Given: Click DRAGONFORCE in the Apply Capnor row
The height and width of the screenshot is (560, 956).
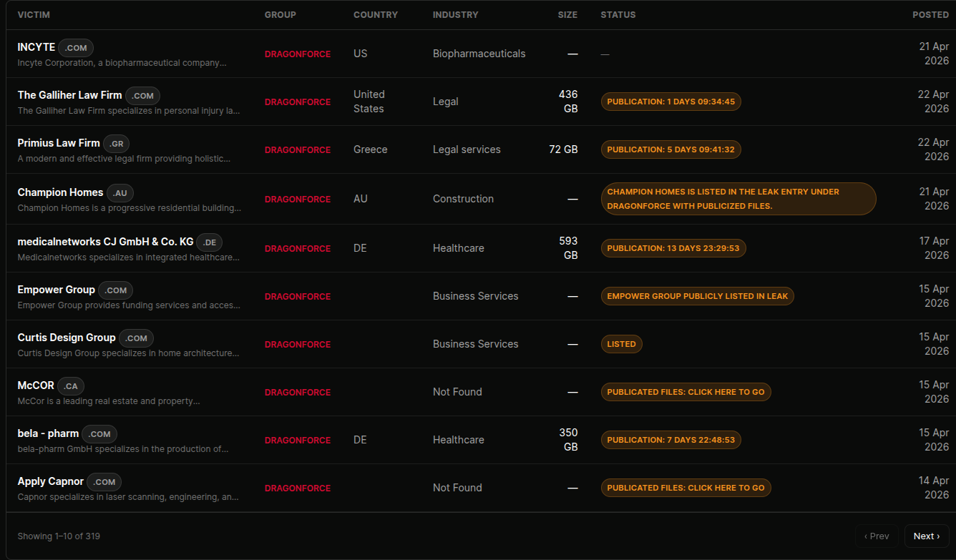Looking at the screenshot, I should (298, 488).
